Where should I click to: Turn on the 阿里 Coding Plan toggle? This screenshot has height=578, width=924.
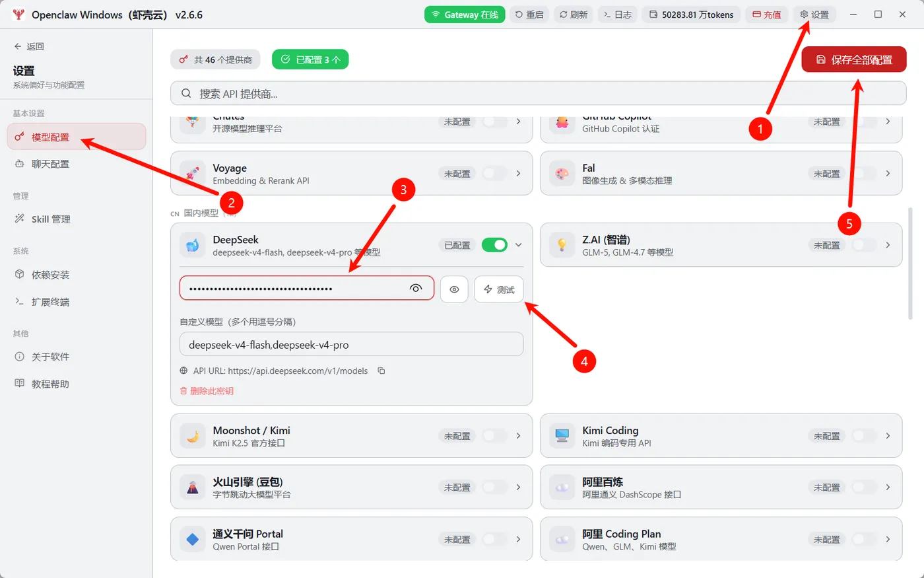pyautogui.click(x=864, y=539)
